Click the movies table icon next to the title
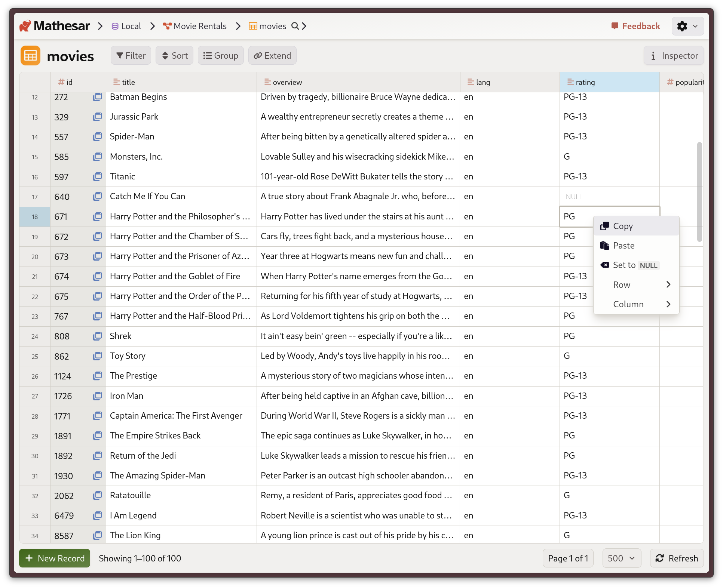The height and width of the screenshot is (588, 723). [30, 55]
